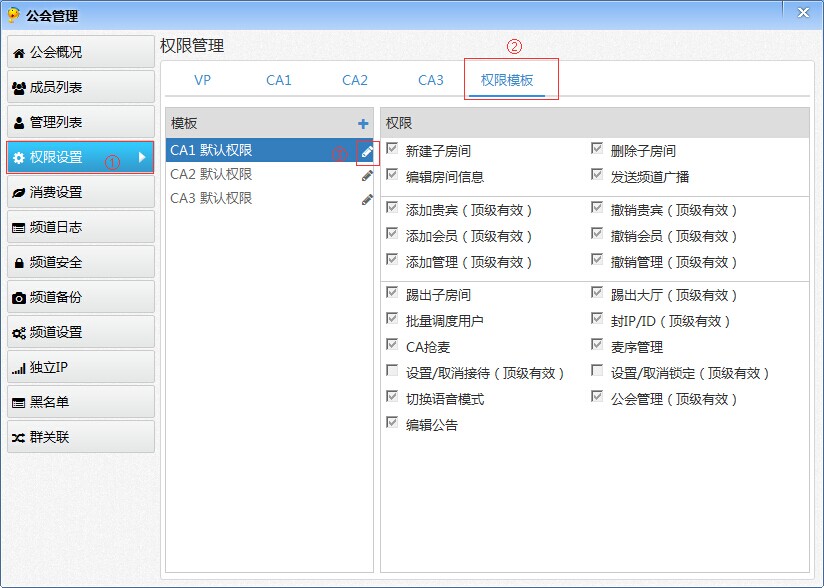Add a new template with the plus icon

tap(363, 123)
